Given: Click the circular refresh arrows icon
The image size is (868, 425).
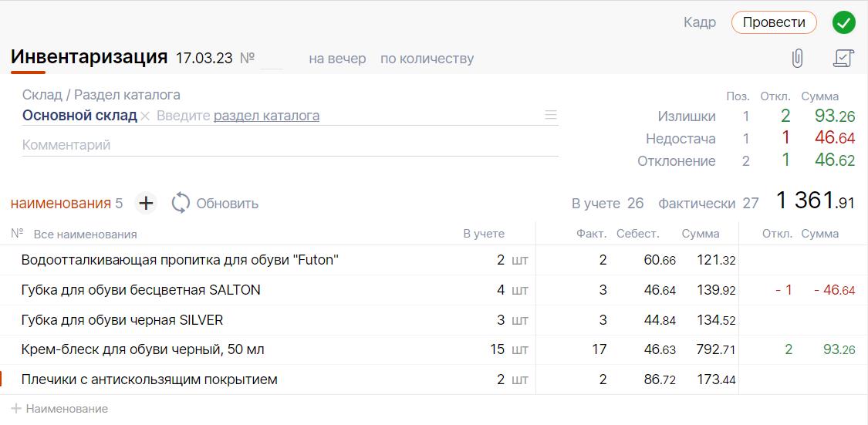Looking at the screenshot, I should coord(181,204).
